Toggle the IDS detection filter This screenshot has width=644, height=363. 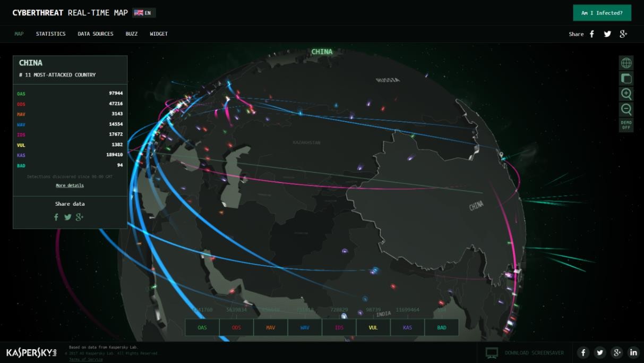(x=339, y=327)
